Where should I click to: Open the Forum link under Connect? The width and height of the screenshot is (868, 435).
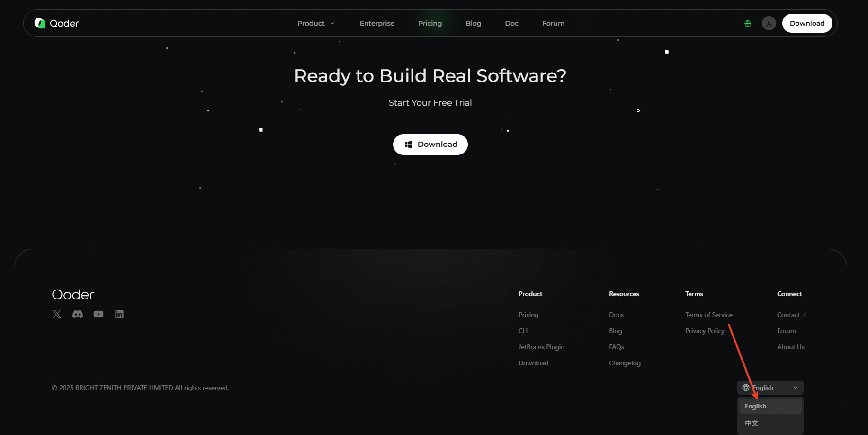(787, 331)
